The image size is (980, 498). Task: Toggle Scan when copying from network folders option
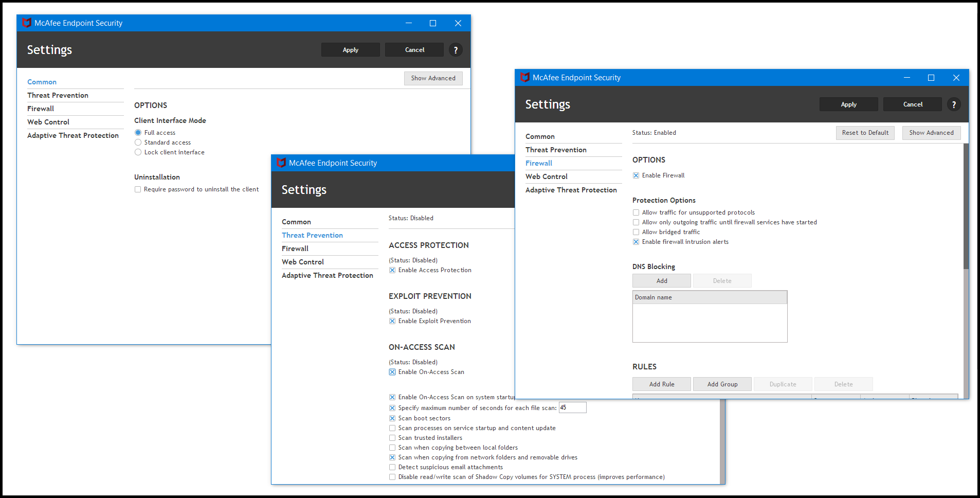tap(392, 457)
